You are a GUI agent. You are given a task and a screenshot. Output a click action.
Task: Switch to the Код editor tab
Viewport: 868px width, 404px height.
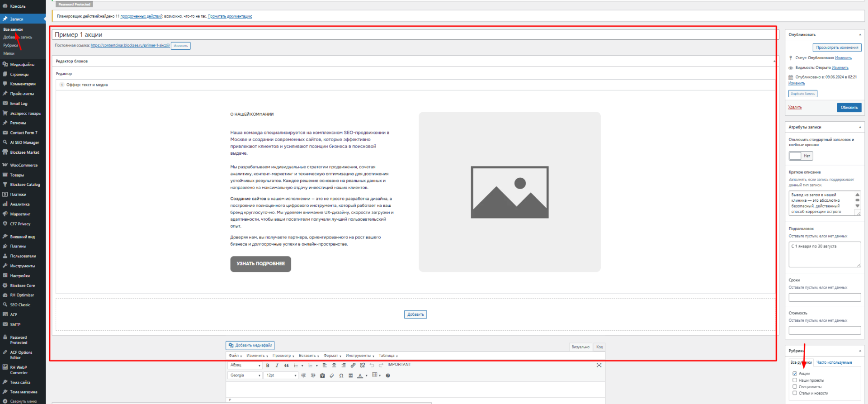(x=599, y=347)
